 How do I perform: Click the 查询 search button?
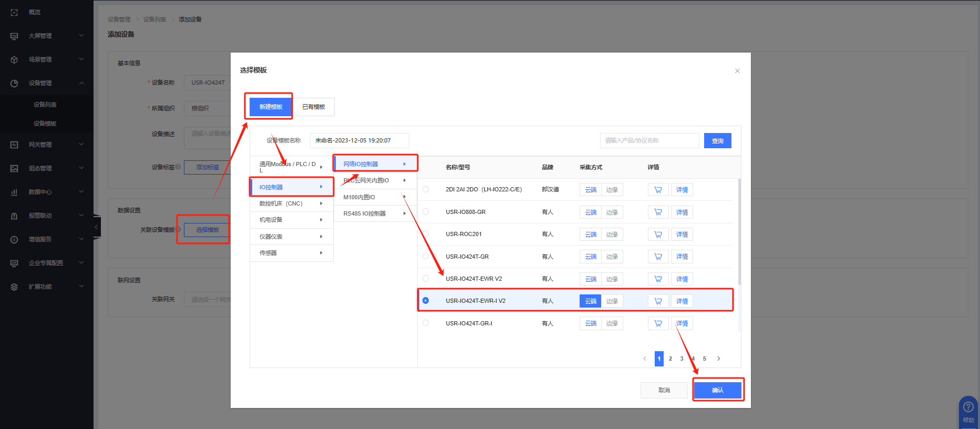click(x=717, y=141)
